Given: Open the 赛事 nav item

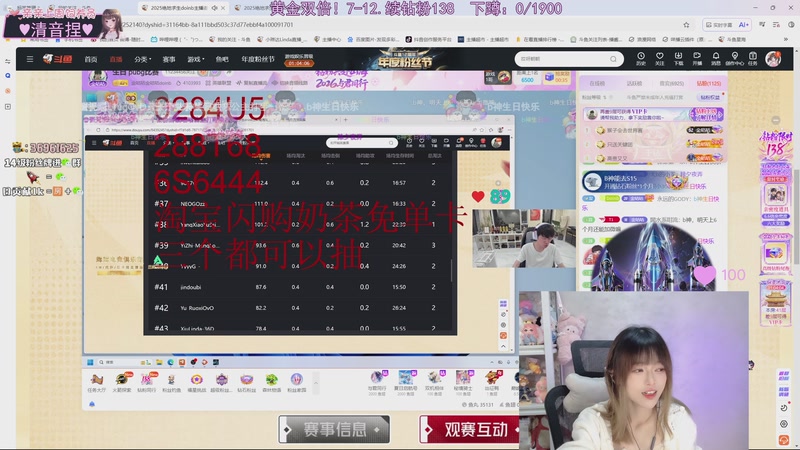Looking at the screenshot, I should [x=169, y=59].
